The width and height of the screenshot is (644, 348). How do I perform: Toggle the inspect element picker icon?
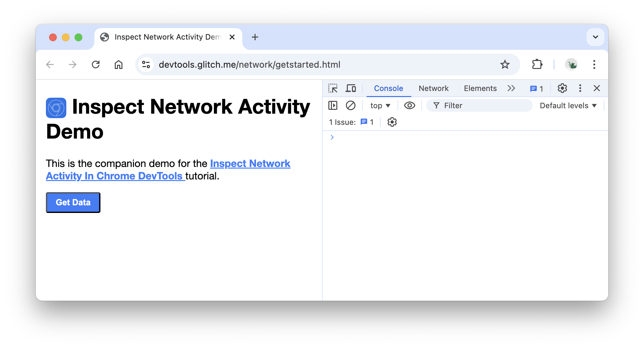(x=334, y=88)
